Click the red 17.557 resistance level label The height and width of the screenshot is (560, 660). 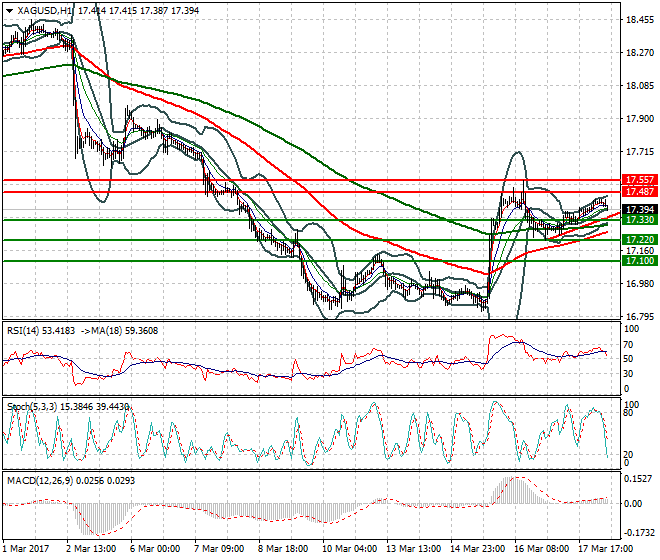point(640,180)
